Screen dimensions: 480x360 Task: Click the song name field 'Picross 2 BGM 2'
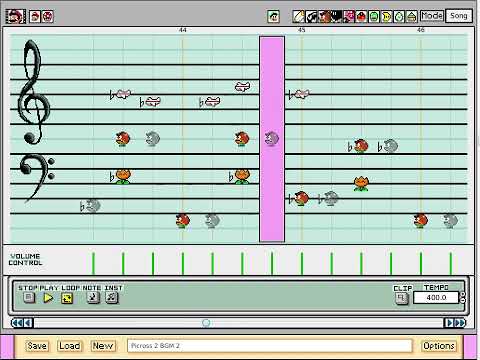(x=269, y=346)
